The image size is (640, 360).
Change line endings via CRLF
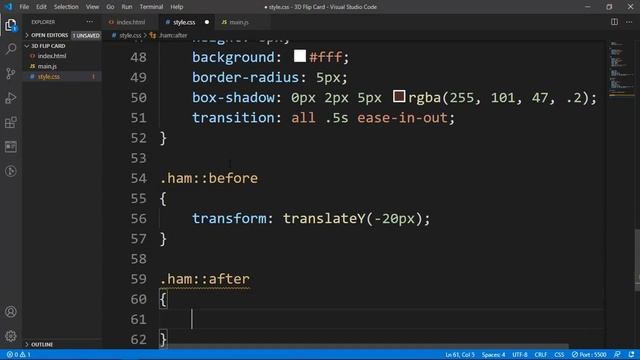click(540, 355)
